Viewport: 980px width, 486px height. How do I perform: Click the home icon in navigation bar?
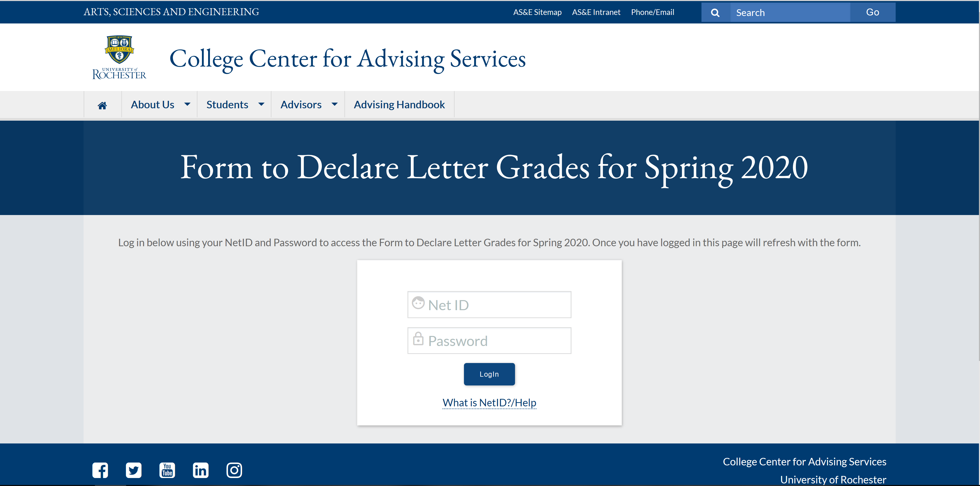click(102, 105)
